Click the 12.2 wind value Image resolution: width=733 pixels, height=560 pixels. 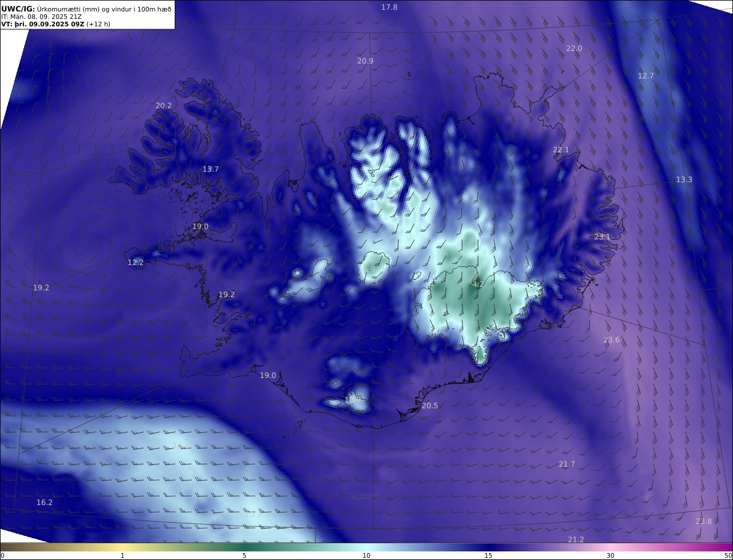136,262
